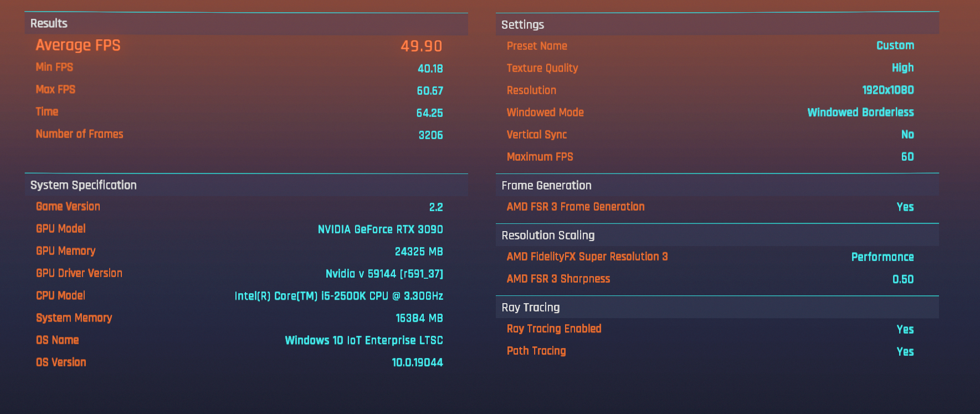Click "Yes" in the AMD FSR 3 Frame Generation row
The image size is (980, 414).
[905, 207]
